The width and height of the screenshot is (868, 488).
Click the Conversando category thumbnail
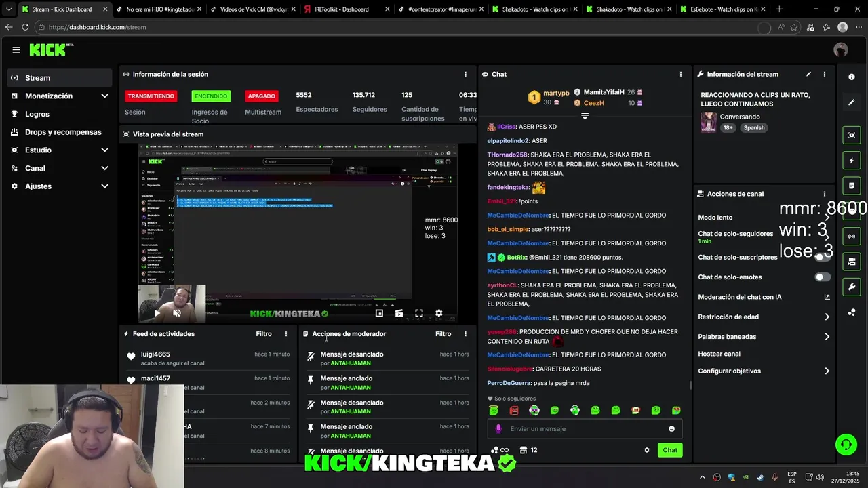(709, 122)
